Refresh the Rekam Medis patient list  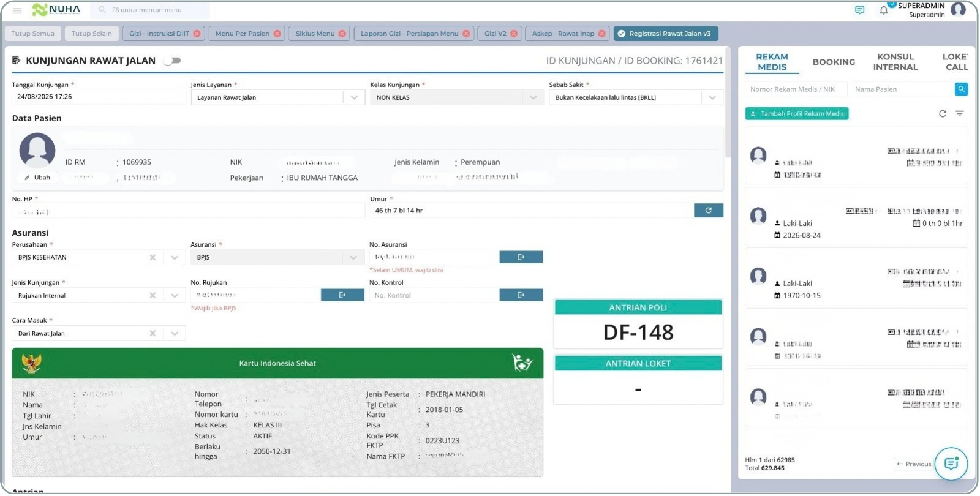(x=943, y=114)
